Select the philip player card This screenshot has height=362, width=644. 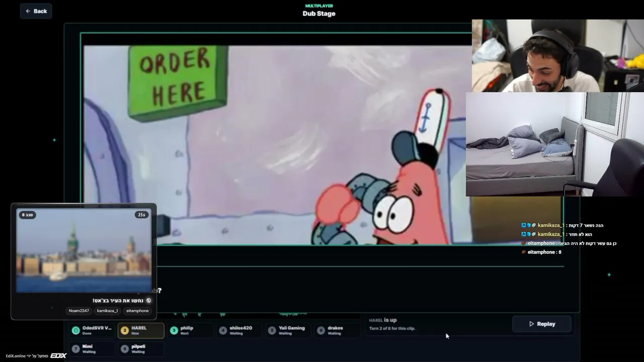[190, 330]
